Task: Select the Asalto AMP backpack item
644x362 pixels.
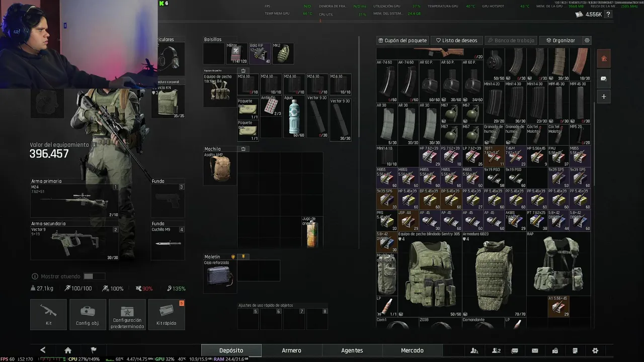Action: click(x=219, y=168)
